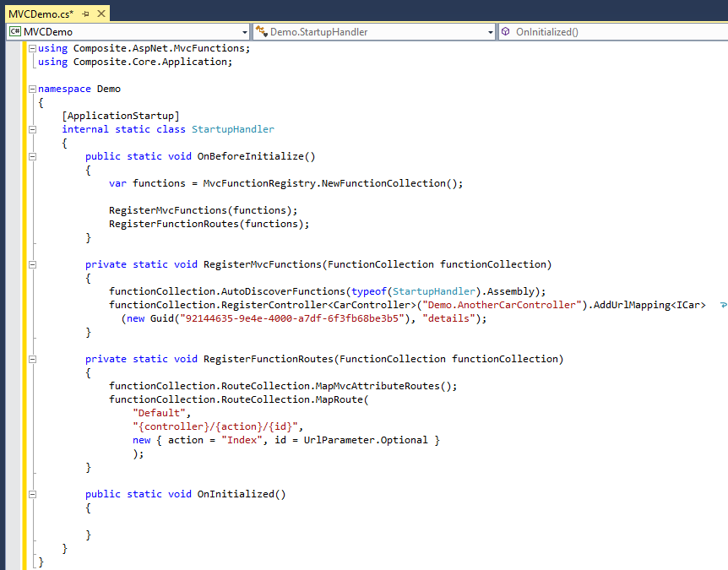Open the Demo.StartupHandler type dropdown
The width and height of the screenshot is (728, 570).
click(492, 30)
